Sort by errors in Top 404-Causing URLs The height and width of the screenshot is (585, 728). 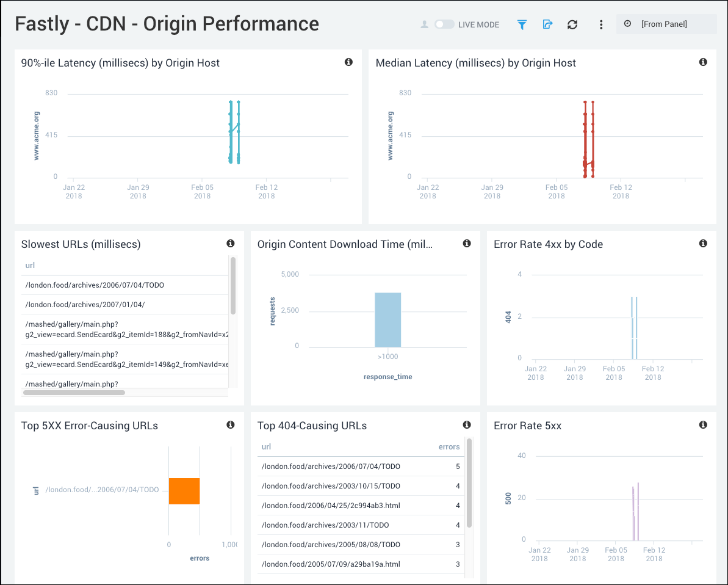point(449,446)
